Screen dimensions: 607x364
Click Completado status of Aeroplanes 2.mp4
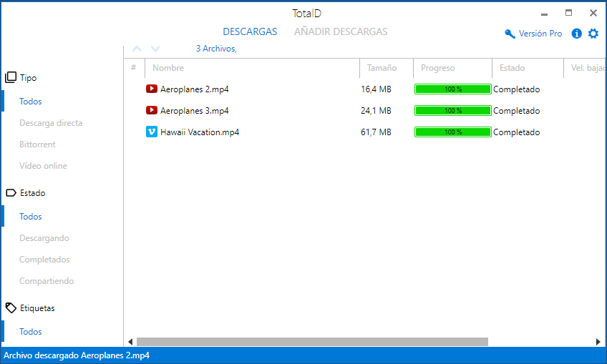[516, 89]
